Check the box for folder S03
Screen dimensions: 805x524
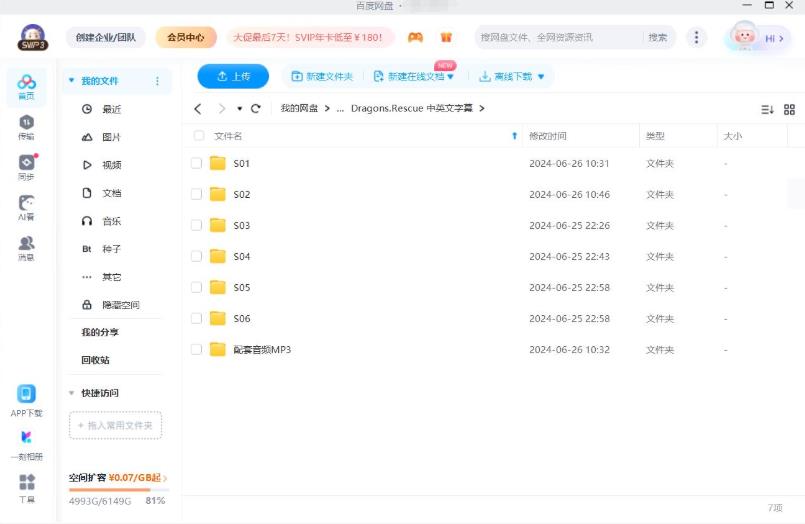pyautogui.click(x=196, y=225)
